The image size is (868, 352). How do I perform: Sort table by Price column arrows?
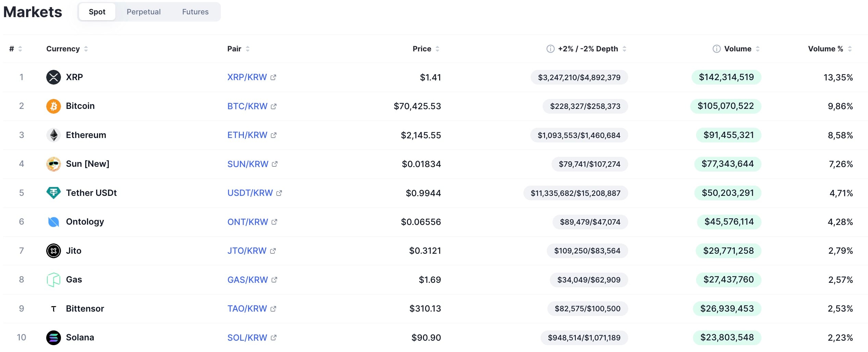click(437, 49)
